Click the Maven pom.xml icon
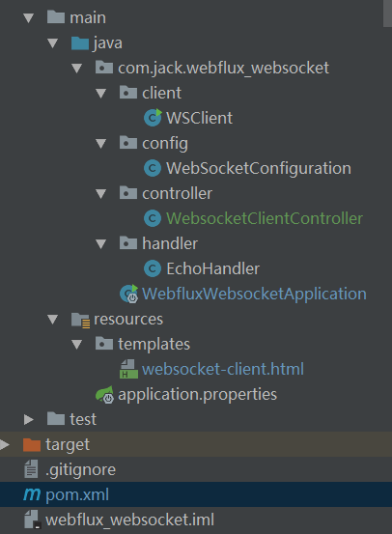392x534 pixels. click(32, 494)
